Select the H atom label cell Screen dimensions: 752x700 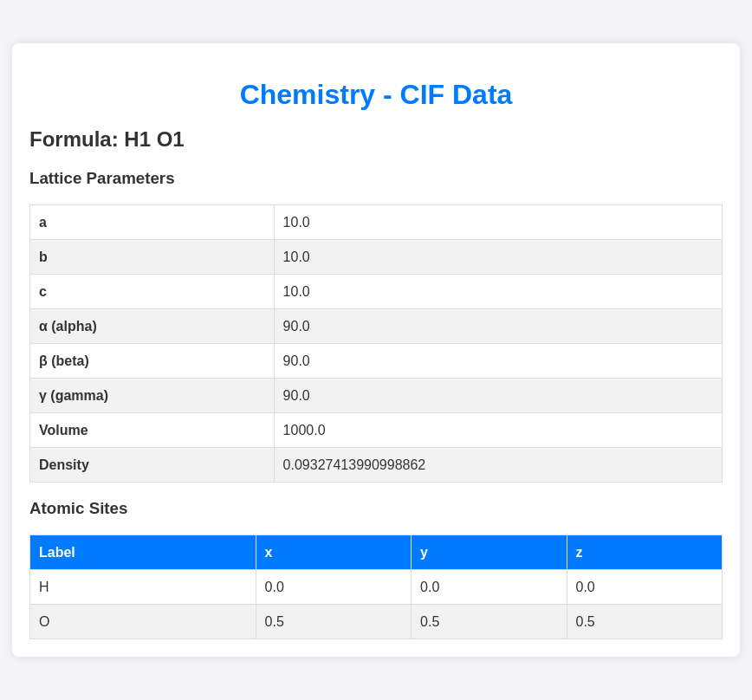coord(44,587)
